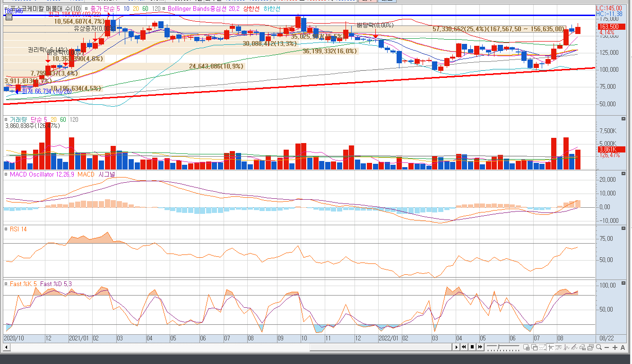Click the play button on the chart replay controls
The height and width of the screenshot is (364, 632).
click(457, 347)
